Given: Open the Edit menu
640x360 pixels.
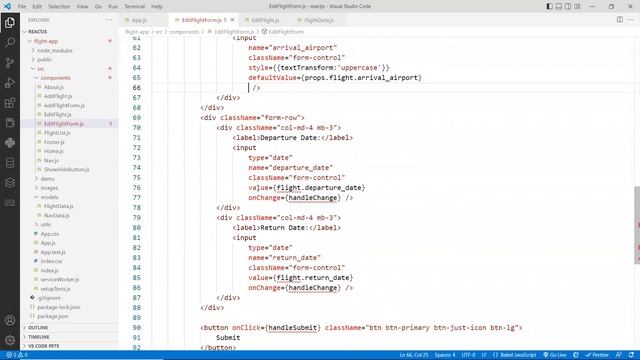Looking at the screenshot, I should pyautogui.click(x=37, y=7).
